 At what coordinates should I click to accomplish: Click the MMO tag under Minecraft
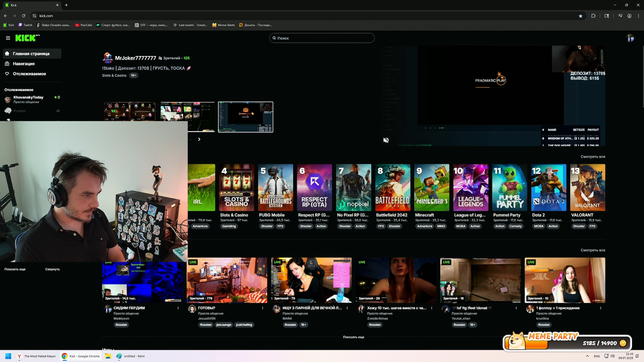coord(441,226)
